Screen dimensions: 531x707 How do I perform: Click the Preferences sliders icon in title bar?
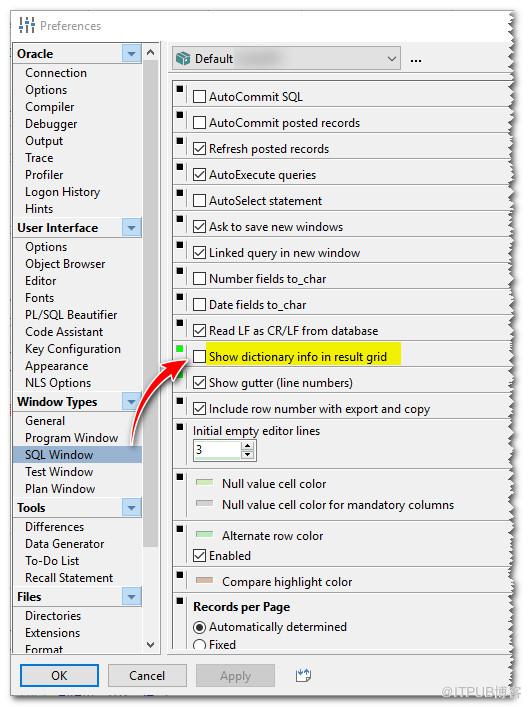click(27, 25)
